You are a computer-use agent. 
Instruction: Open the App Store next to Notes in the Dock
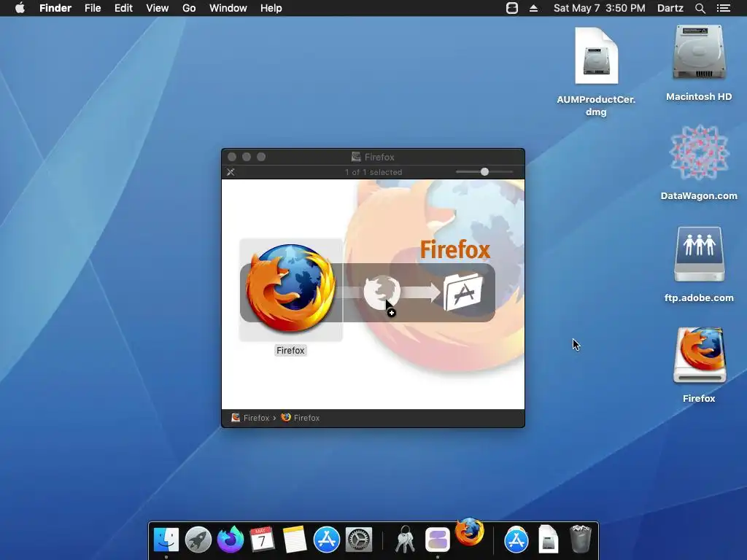(x=326, y=540)
